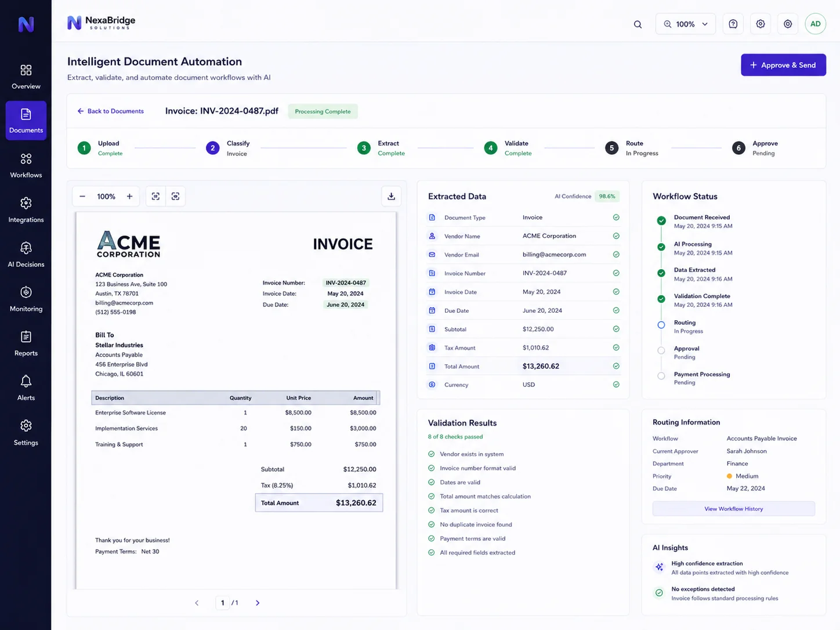Click the target icon beside the avatar
Screen dimensions: 840x630
click(x=788, y=24)
